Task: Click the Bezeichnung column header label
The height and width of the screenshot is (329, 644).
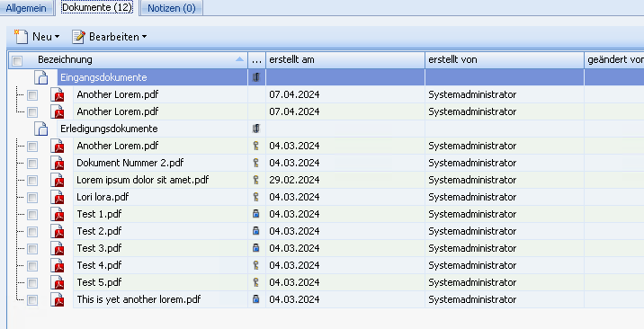Action: (65, 59)
